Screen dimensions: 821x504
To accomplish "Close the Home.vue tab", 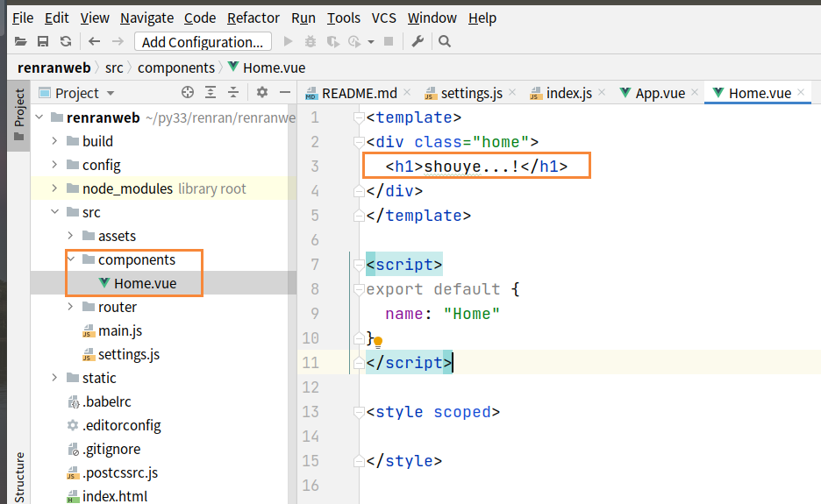I will click(x=801, y=93).
